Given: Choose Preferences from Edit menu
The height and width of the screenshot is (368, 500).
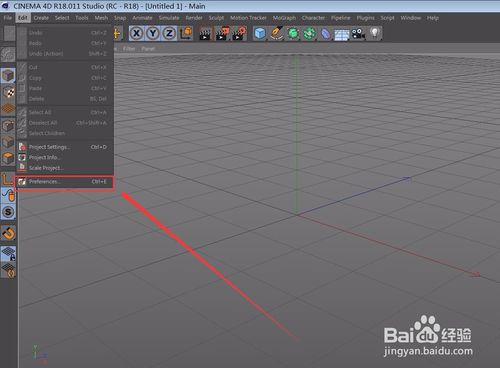Looking at the screenshot, I should tap(65, 182).
